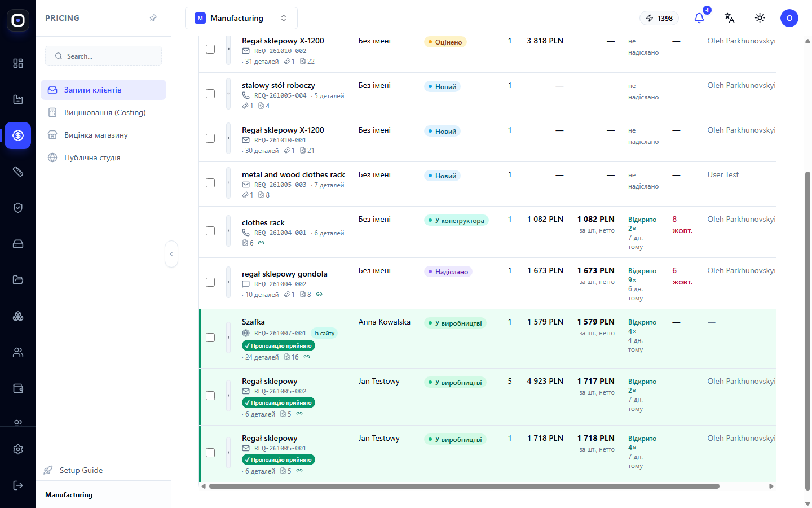Open the Setup Guide link
The image size is (812, 508).
73,470
